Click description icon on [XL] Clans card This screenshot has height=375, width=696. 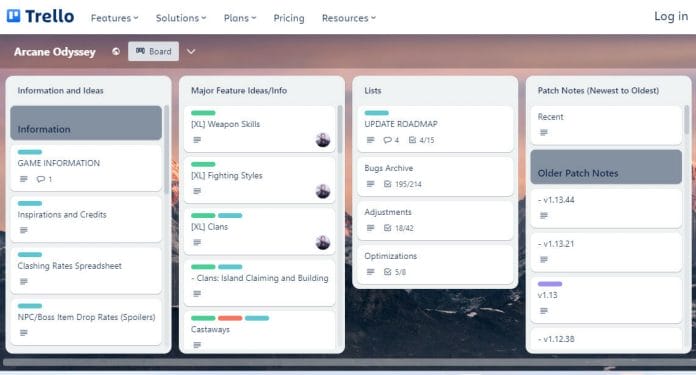point(197,242)
